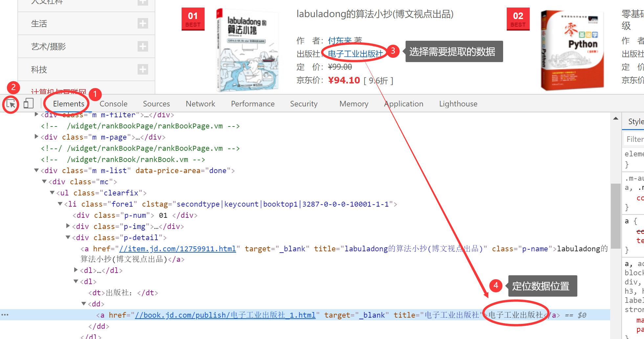The width and height of the screenshot is (644, 339).
Task: Open the Performance tab
Action: (253, 104)
